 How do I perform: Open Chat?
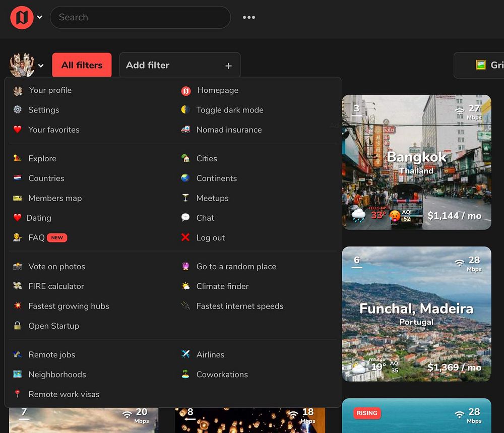205,218
